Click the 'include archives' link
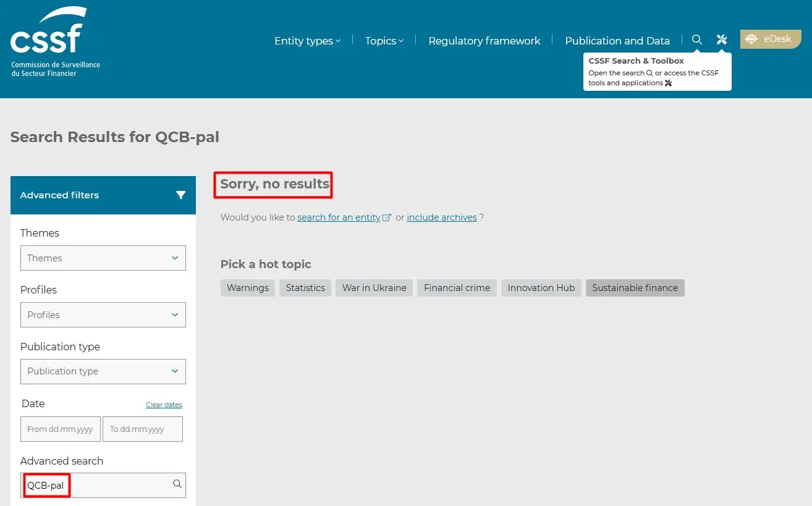Viewport: 812px width, 506px height. coord(441,217)
